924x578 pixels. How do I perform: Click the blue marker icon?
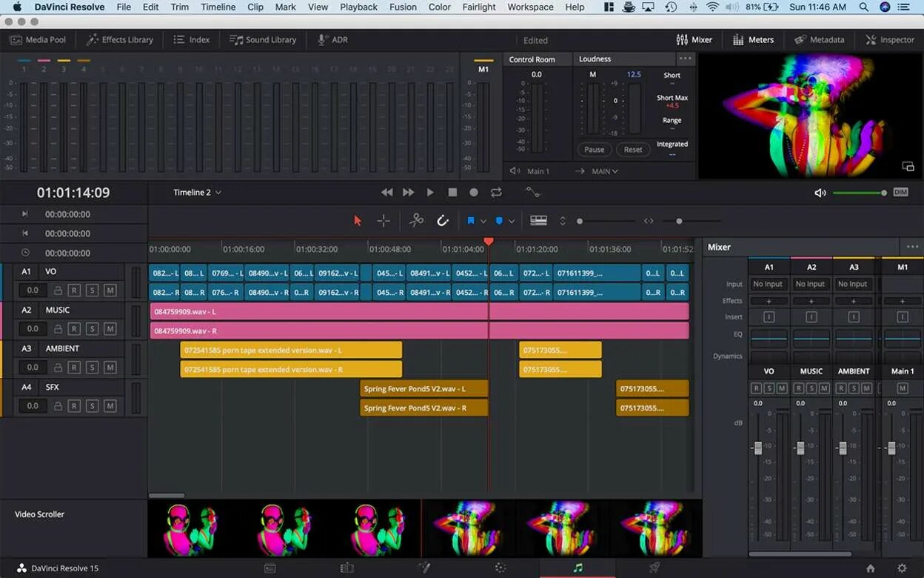click(498, 221)
